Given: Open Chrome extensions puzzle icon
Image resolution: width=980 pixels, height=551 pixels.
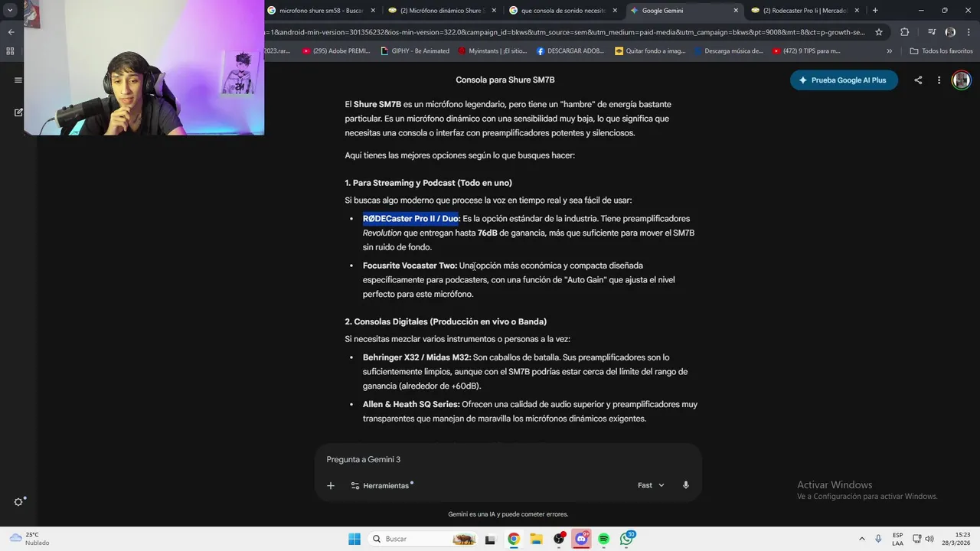Looking at the screenshot, I should point(904,32).
